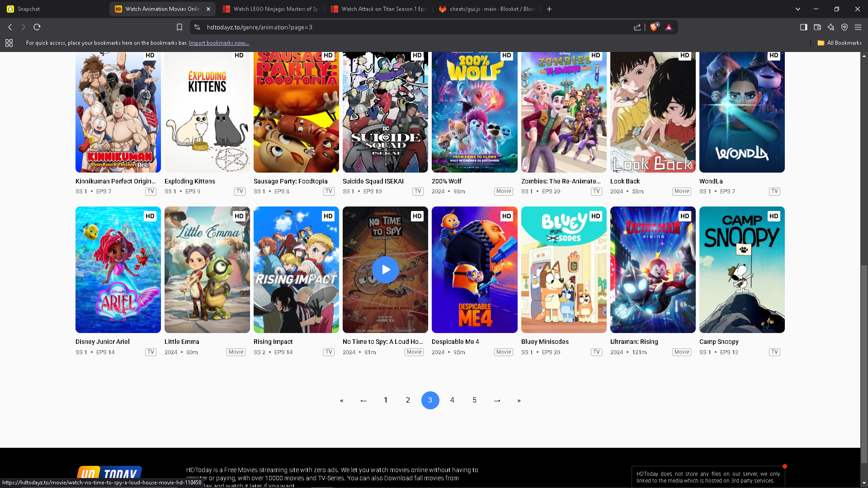
Task: Open the All Bookmarks folder
Action: (840, 43)
